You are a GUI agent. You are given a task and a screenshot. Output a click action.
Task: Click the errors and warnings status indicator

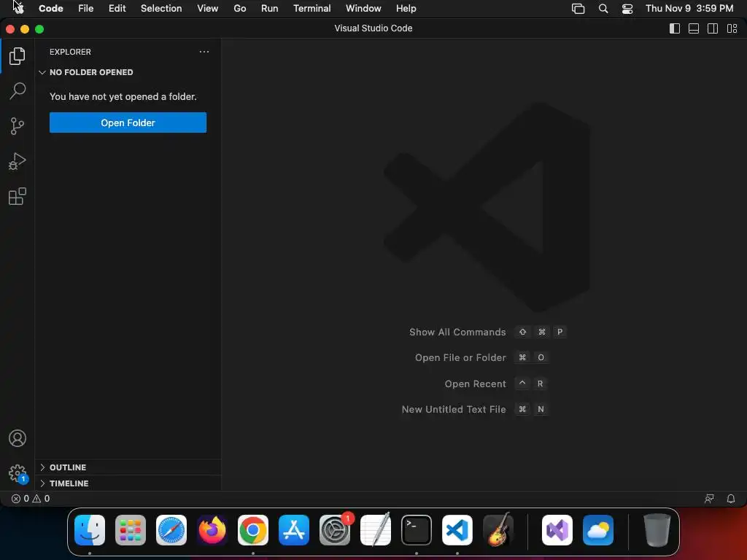[x=31, y=499]
